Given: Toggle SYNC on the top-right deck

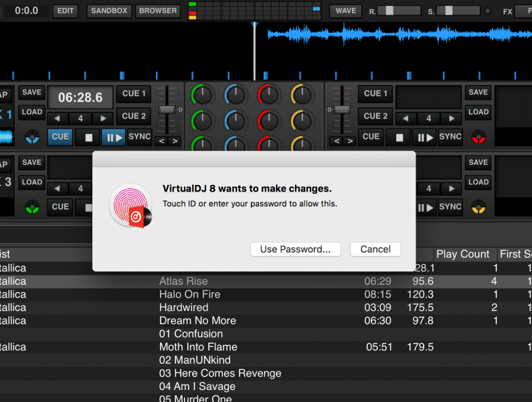Looking at the screenshot, I should (x=450, y=137).
